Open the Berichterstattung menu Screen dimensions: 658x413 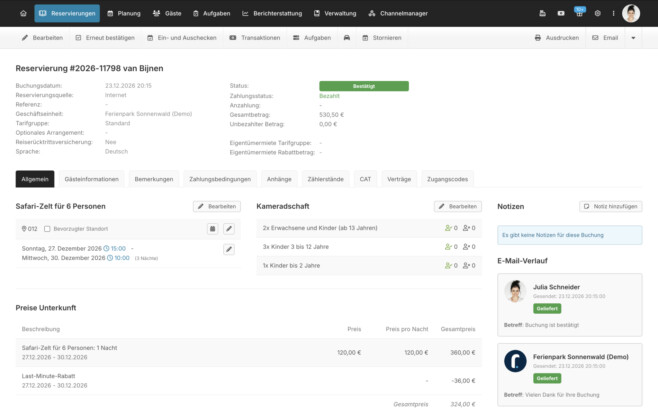(272, 13)
